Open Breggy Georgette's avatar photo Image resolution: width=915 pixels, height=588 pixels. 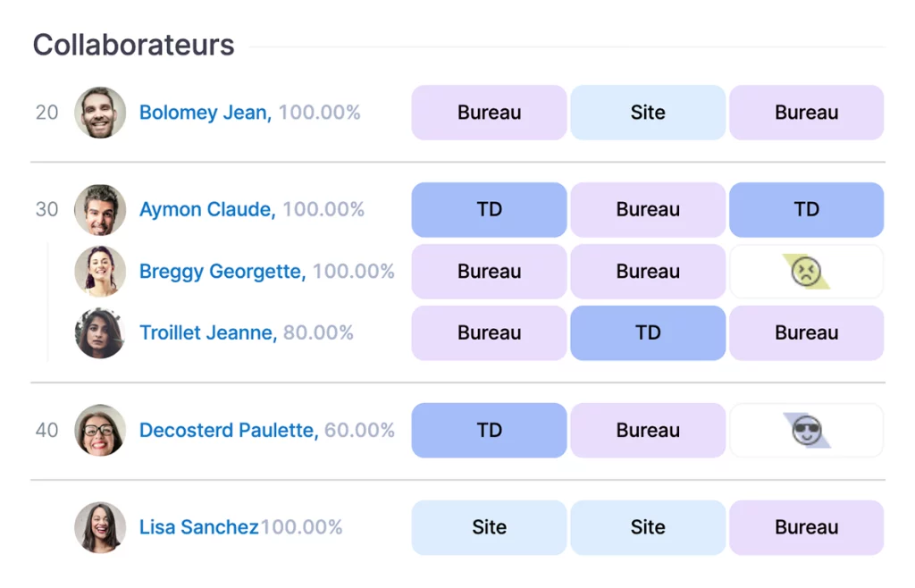click(100, 272)
